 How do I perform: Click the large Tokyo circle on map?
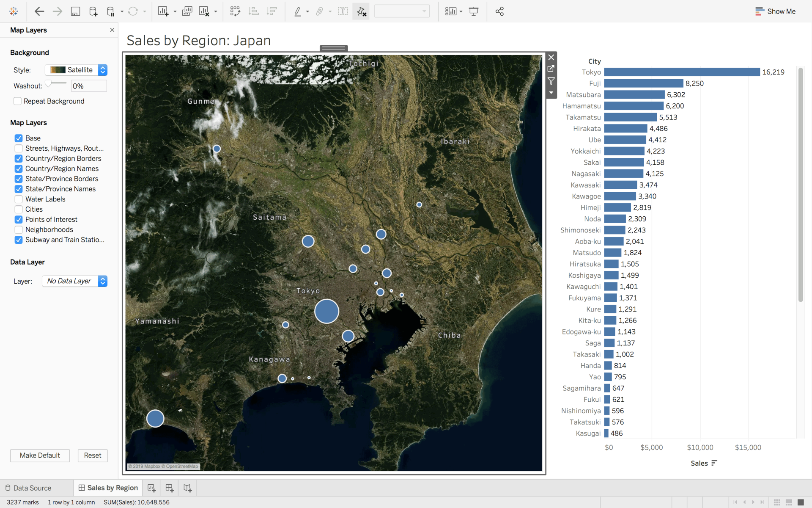[326, 311]
